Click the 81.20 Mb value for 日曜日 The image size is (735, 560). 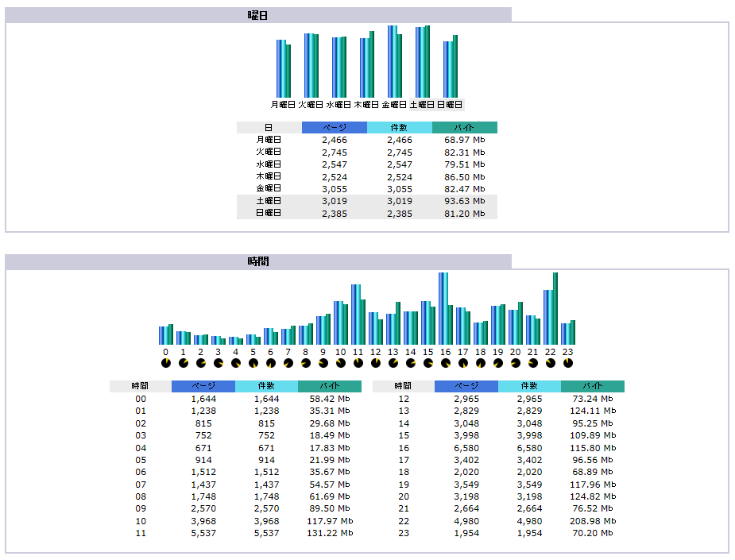465,214
